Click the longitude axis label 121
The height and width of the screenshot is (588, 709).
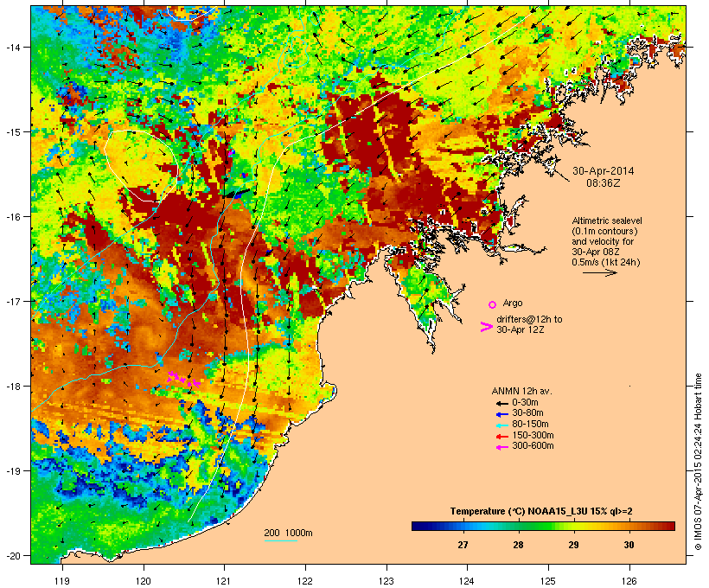click(x=224, y=581)
